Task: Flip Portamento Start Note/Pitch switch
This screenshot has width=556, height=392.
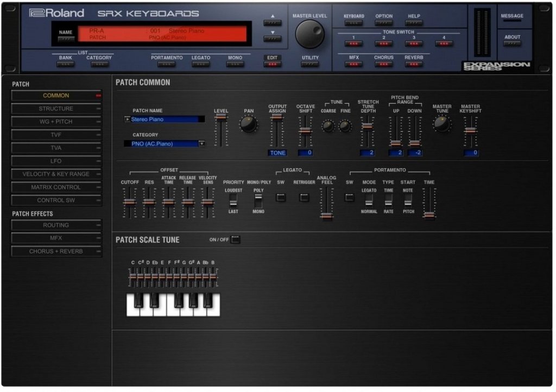Action: pos(408,200)
